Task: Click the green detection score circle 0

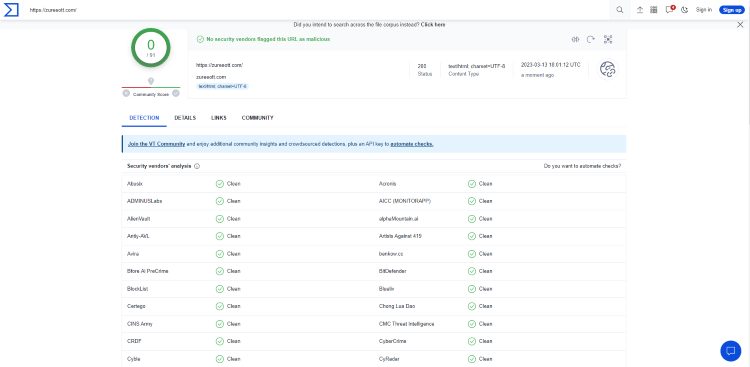Action: click(151, 47)
